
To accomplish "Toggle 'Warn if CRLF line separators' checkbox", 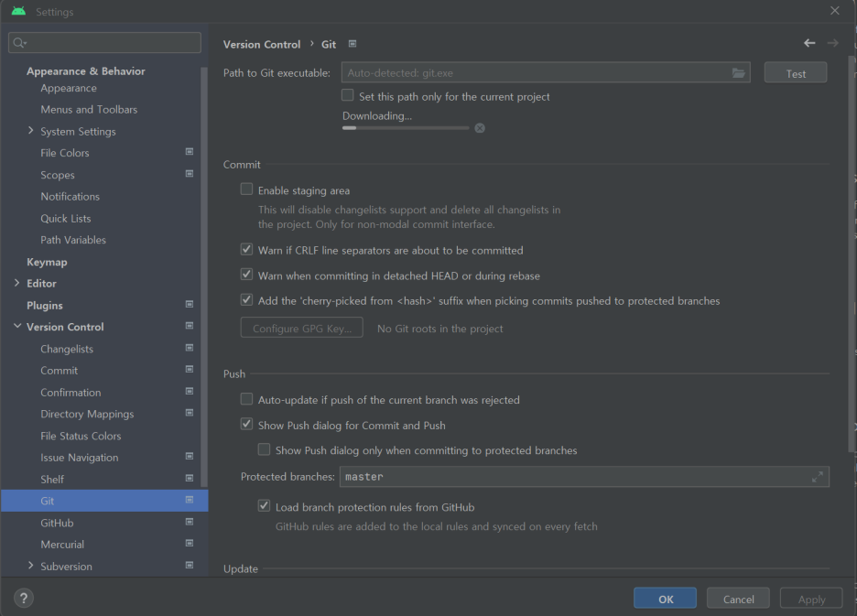I will [x=246, y=249].
